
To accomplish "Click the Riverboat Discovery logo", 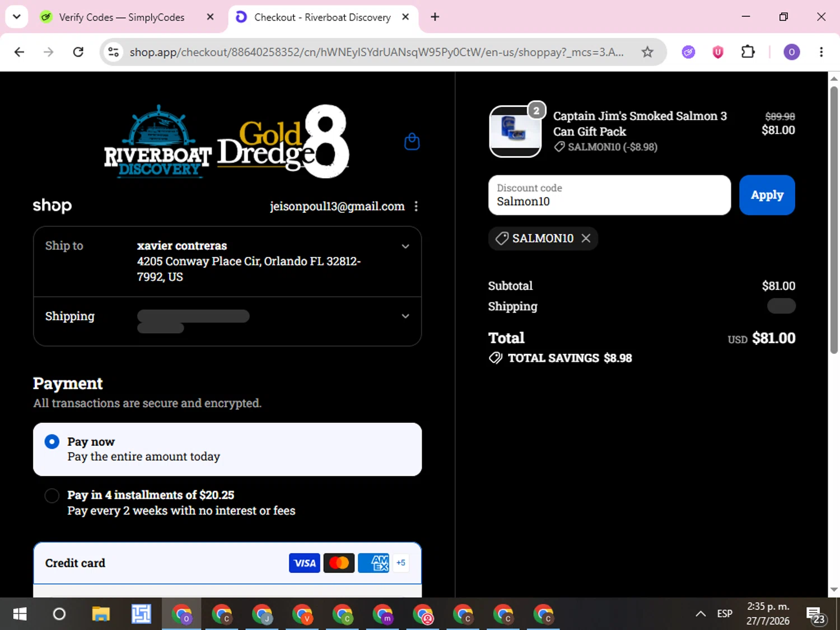I will (158, 142).
